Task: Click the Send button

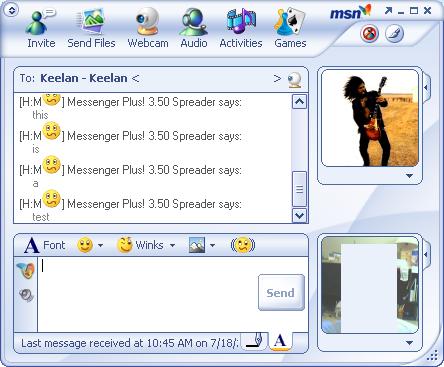Action: tap(281, 293)
